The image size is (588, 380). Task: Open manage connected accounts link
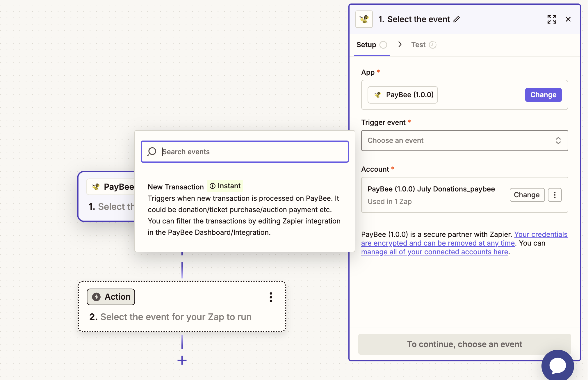click(x=434, y=252)
